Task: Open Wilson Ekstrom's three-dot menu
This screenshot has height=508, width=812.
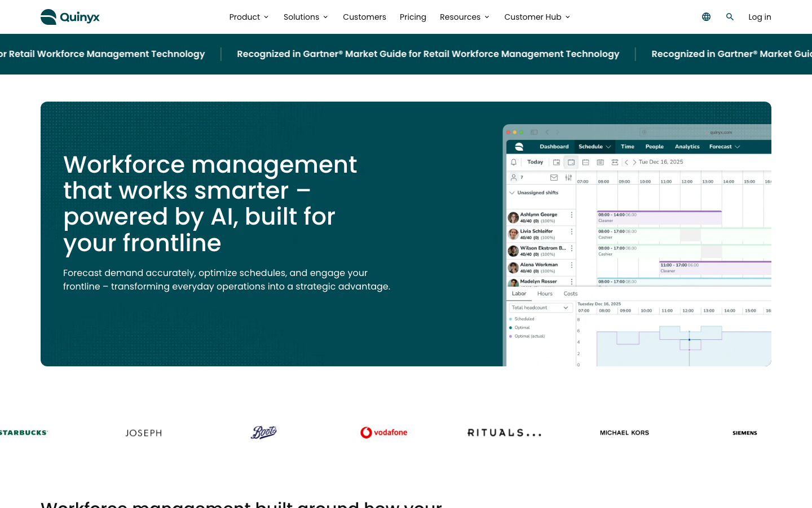Action: click(x=572, y=248)
